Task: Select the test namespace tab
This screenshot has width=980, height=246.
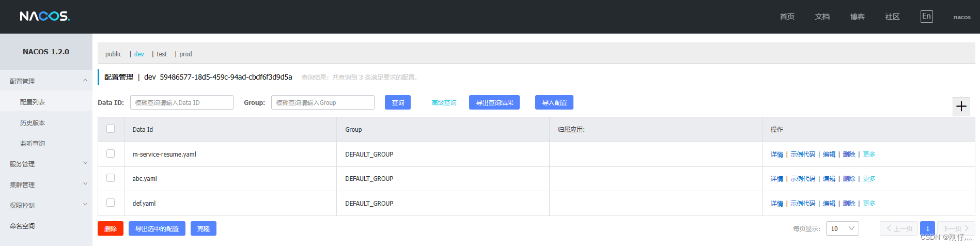Action: coord(162,54)
